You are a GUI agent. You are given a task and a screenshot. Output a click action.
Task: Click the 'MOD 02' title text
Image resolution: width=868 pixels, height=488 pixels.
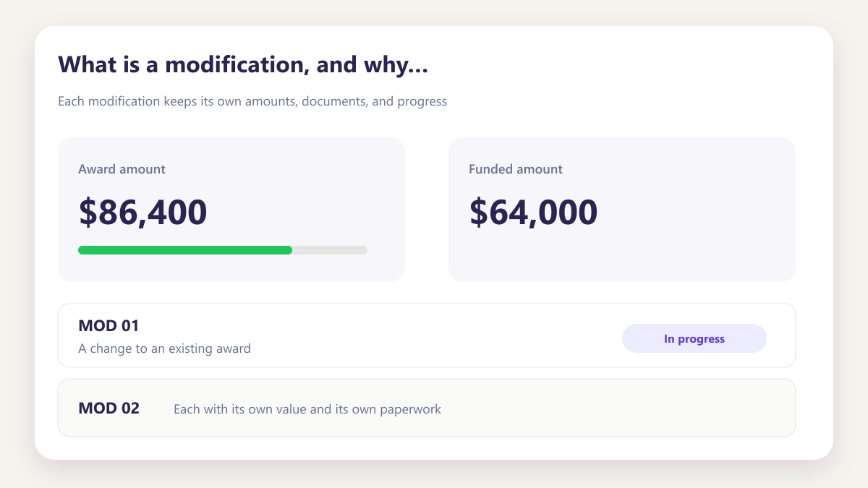tap(109, 408)
